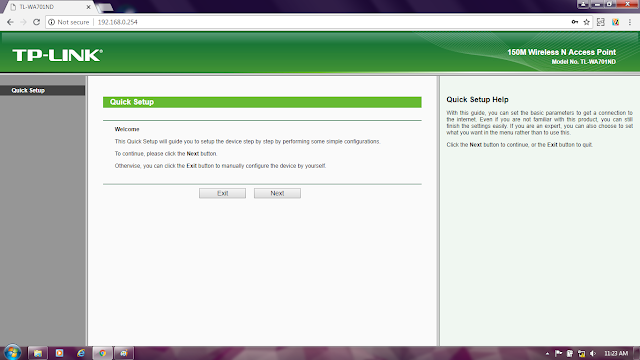This screenshot has height=360, width=640.
Task: Bookmark this page with the star
Action: (587, 22)
